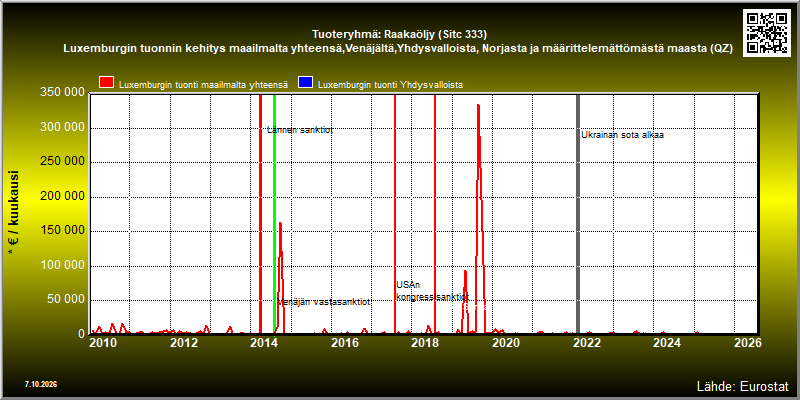Click the x-axis year 2010
This screenshot has width=800, height=400.
[x=103, y=343]
